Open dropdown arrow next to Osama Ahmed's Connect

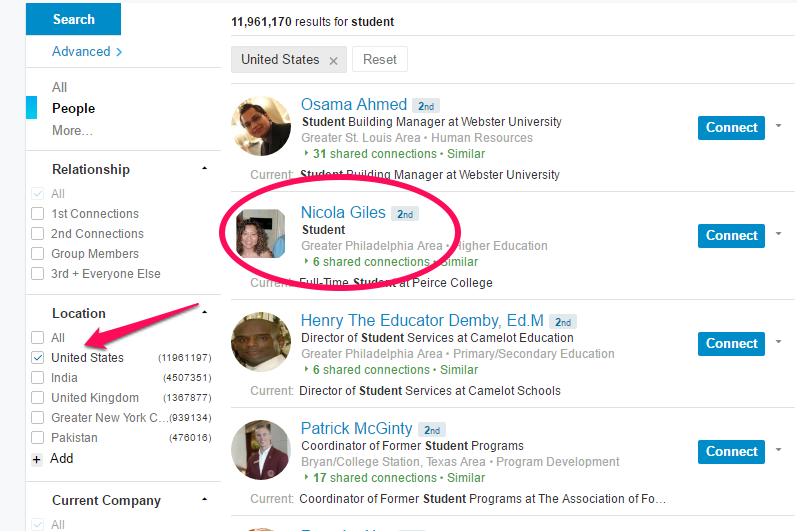(778, 126)
